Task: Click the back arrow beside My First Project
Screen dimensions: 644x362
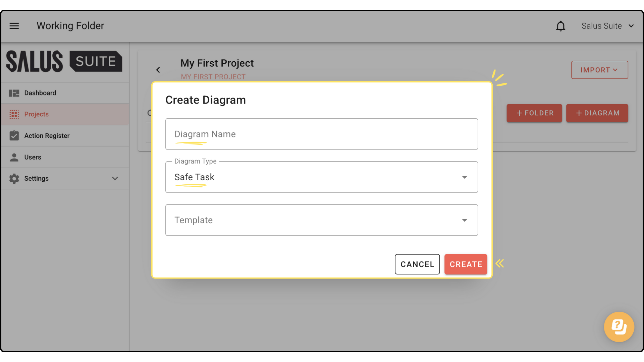Action: point(158,70)
